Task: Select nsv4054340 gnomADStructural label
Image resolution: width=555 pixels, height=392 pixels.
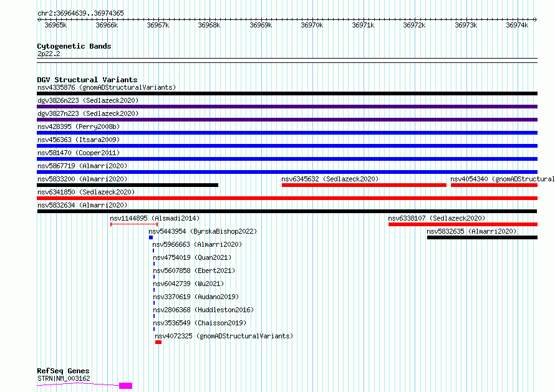Action: pos(503,179)
